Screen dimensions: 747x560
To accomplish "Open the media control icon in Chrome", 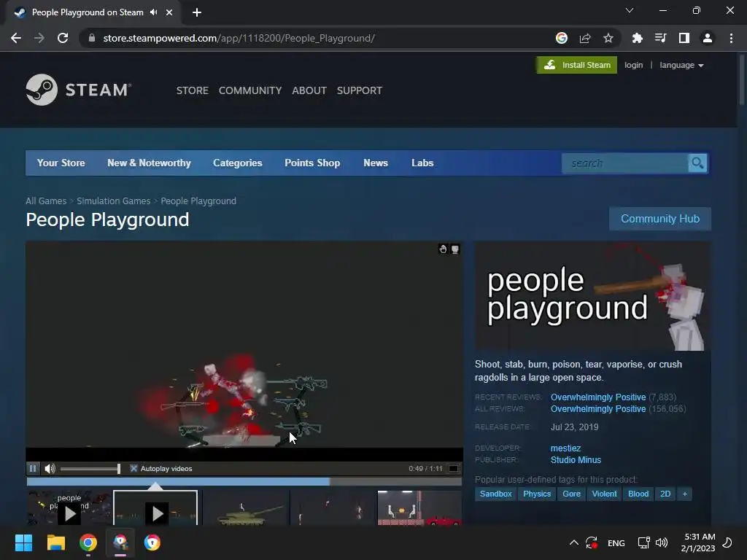I will coord(661,38).
